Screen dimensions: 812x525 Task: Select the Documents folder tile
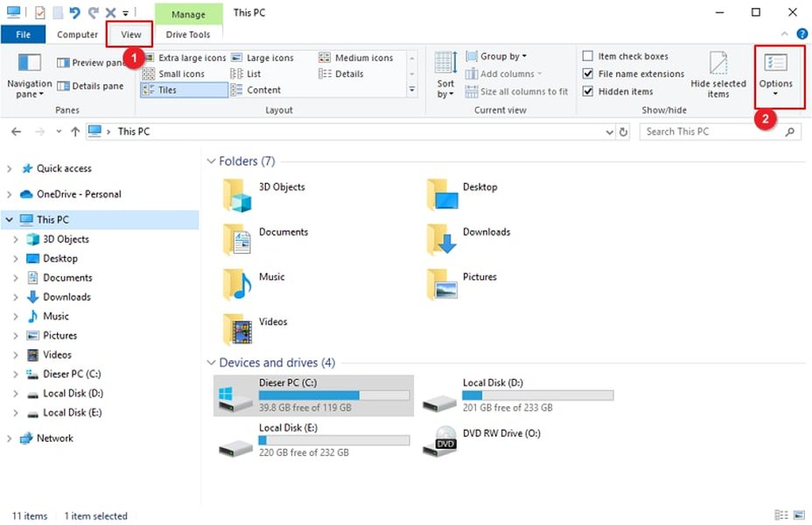click(x=265, y=241)
